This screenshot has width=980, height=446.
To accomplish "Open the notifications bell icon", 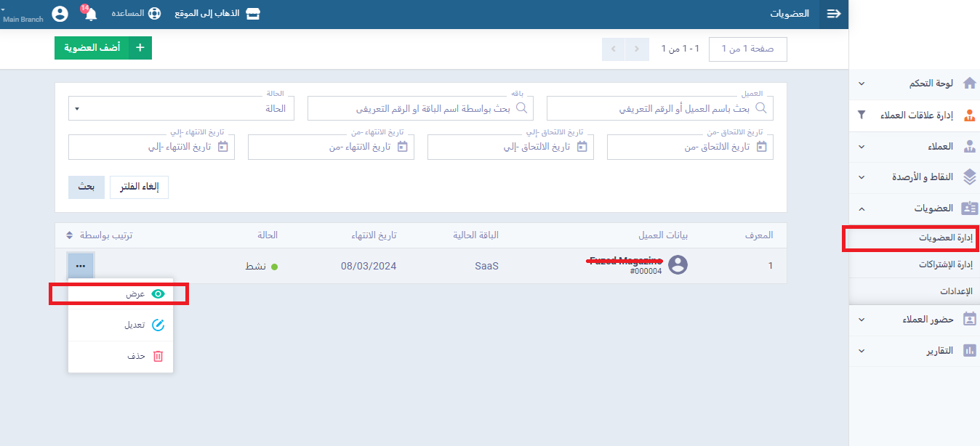I will [x=91, y=14].
